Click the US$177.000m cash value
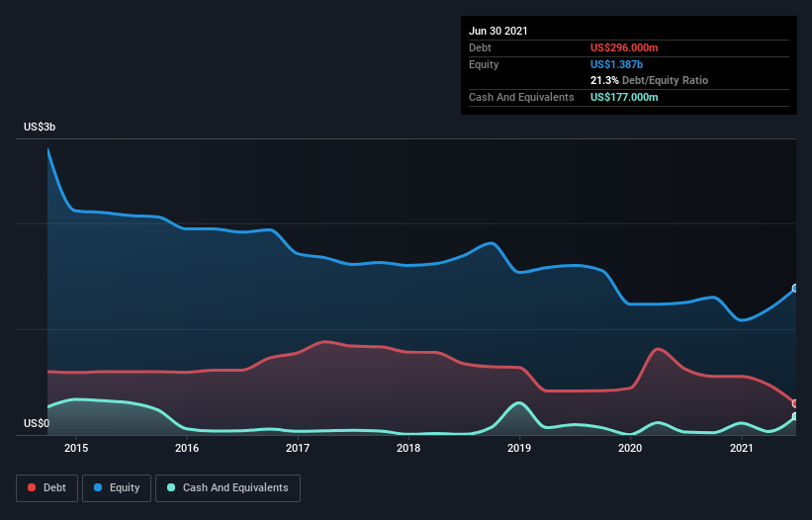Viewport: 812px width, 520px height. click(624, 97)
